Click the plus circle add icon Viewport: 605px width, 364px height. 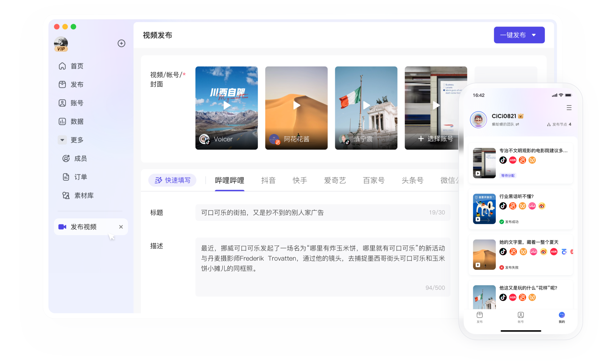[122, 43]
